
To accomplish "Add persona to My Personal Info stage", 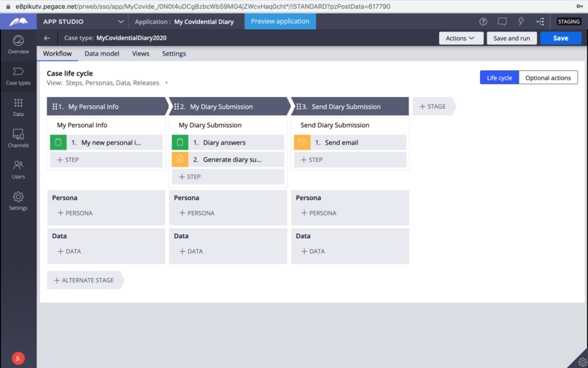I will [75, 213].
